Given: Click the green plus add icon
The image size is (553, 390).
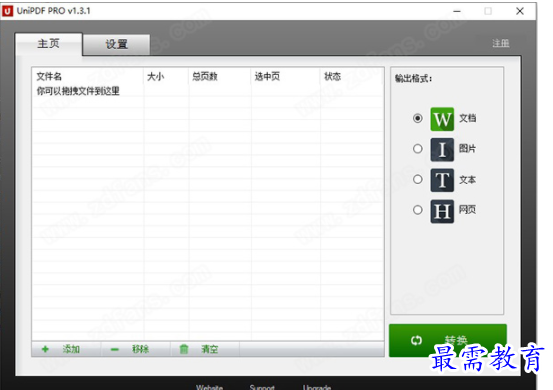Looking at the screenshot, I should click(45, 349).
